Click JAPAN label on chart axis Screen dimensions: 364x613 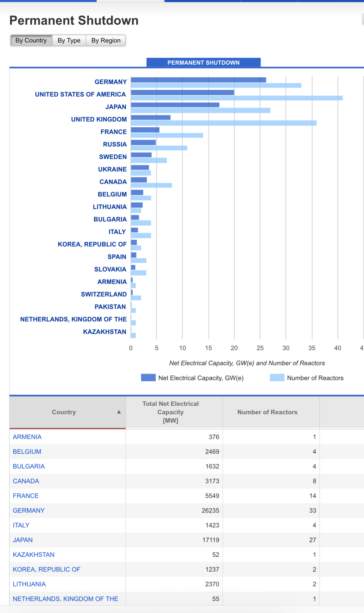[x=116, y=107]
